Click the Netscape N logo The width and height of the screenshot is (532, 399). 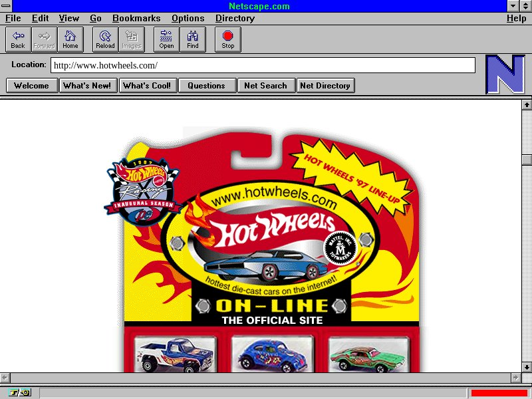tap(505, 74)
